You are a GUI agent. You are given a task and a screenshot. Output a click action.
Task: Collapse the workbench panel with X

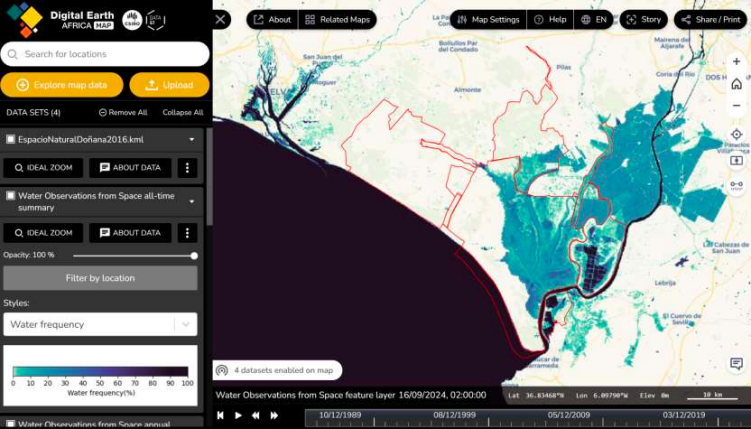[221, 19]
